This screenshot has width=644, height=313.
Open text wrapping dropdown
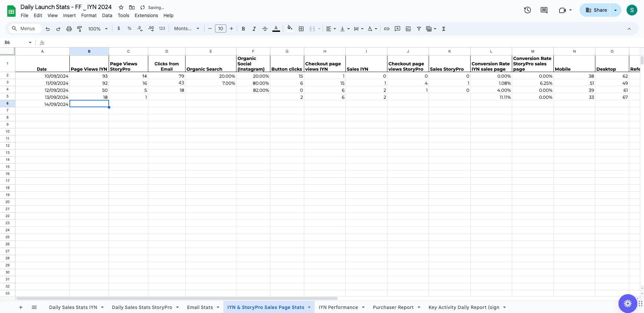click(359, 29)
